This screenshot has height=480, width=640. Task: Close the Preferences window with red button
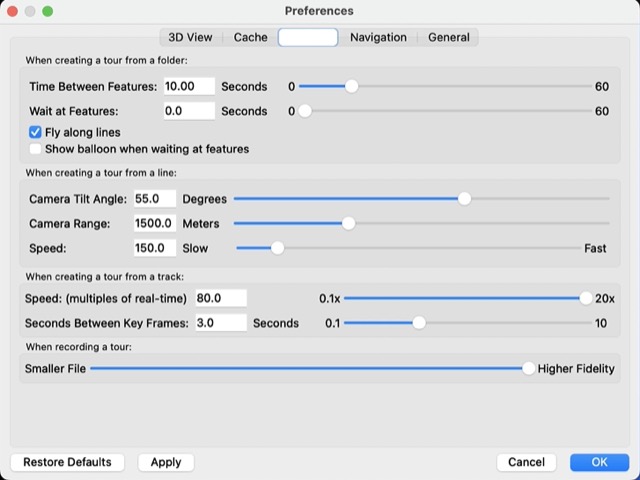point(12,11)
